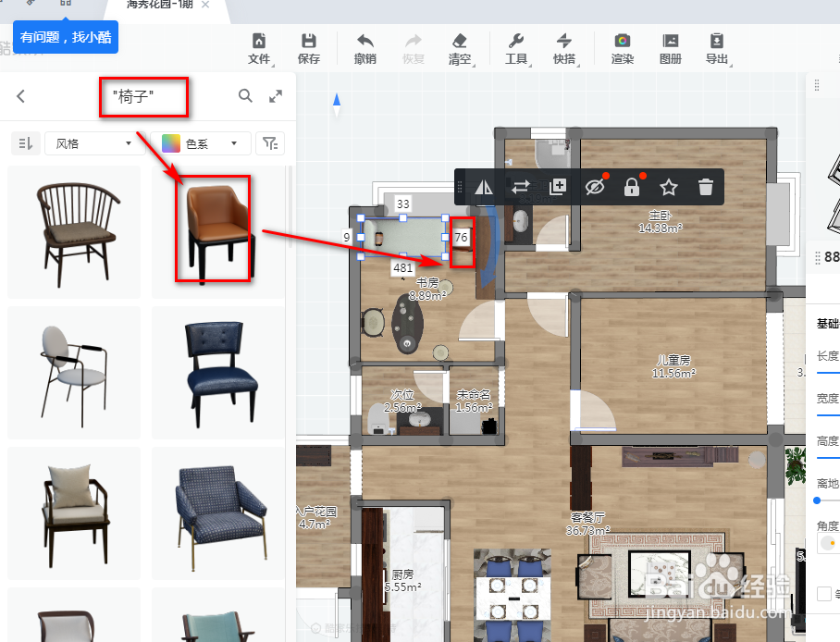840x642 pixels.
Task: Select the blue patterned lounge armchair
Action: point(218,513)
